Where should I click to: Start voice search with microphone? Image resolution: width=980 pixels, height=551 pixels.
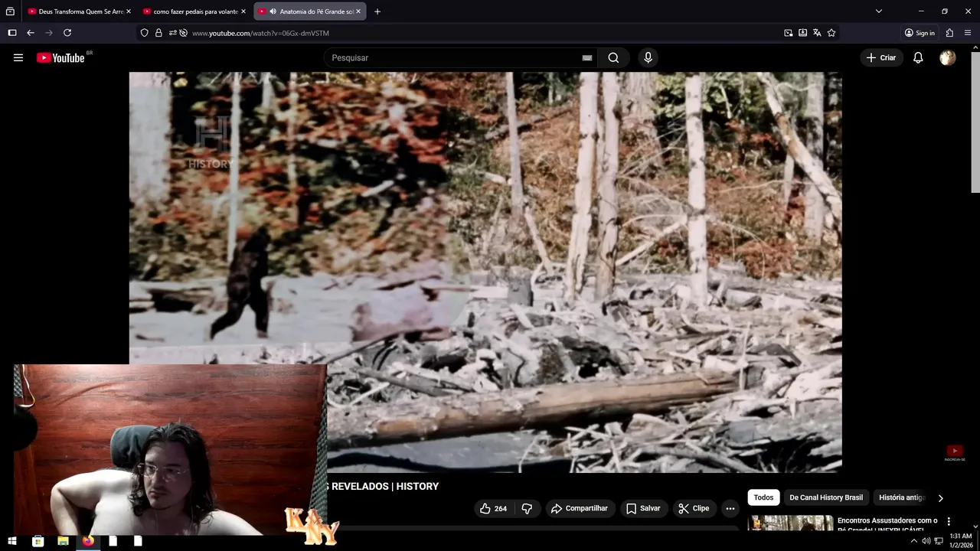(x=648, y=57)
